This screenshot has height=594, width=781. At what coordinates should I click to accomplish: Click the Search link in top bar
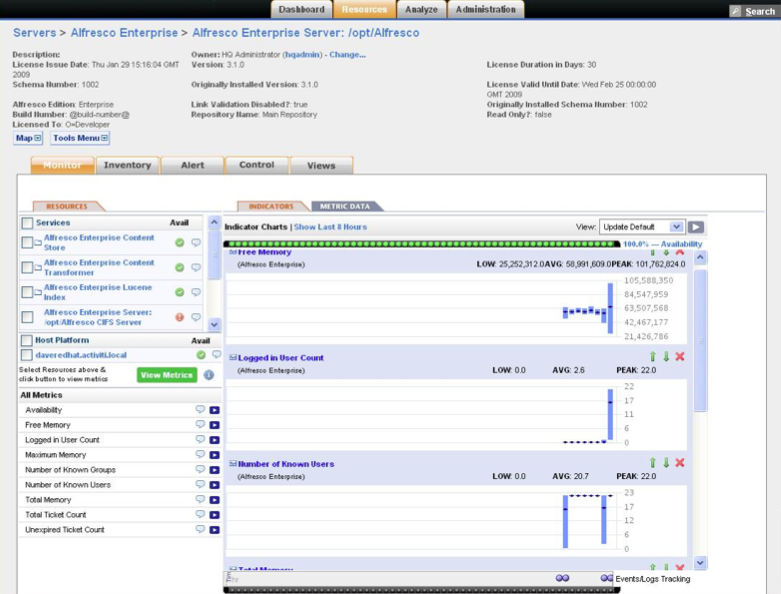[760, 11]
